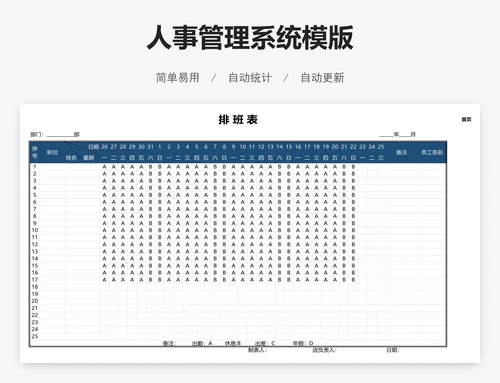Image resolution: width=500 pixels, height=383 pixels.
Task: Click the 排班表 sheet title
Action: point(238,119)
